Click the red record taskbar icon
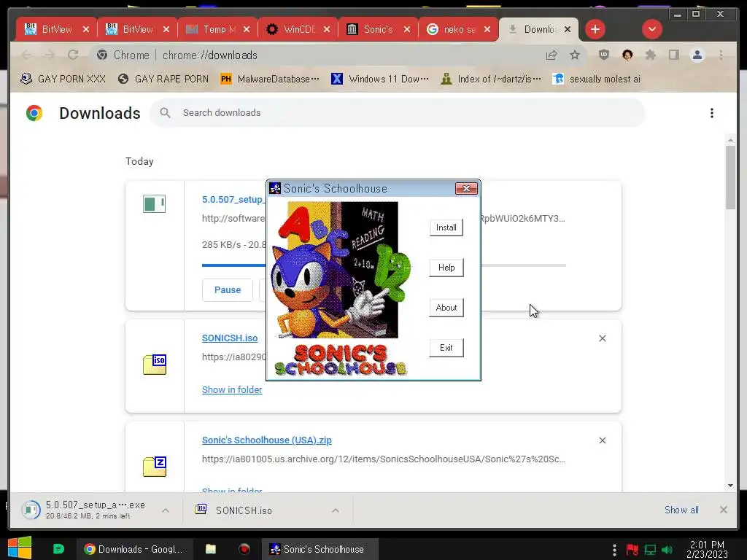Screen dimensions: 747x560 [244, 549]
